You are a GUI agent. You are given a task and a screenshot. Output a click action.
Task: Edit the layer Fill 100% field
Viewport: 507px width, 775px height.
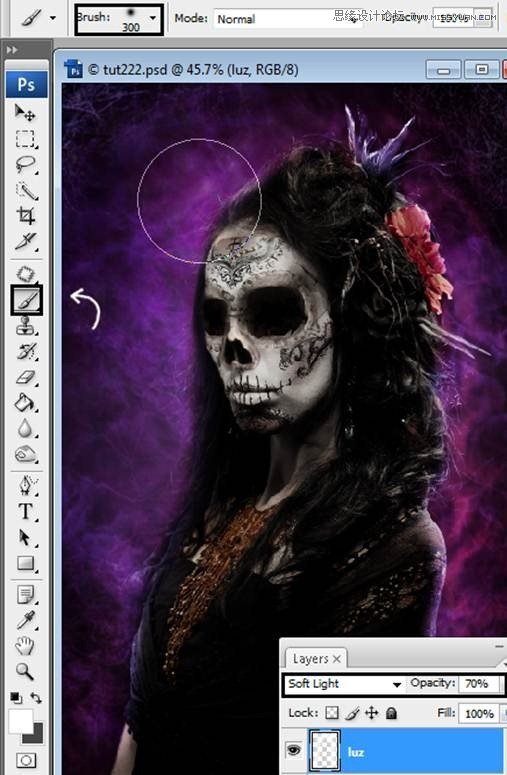[x=479, y=714]
